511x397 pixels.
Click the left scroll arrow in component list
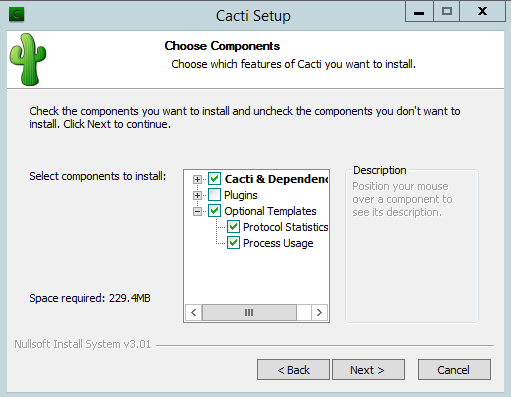point(194,312)
